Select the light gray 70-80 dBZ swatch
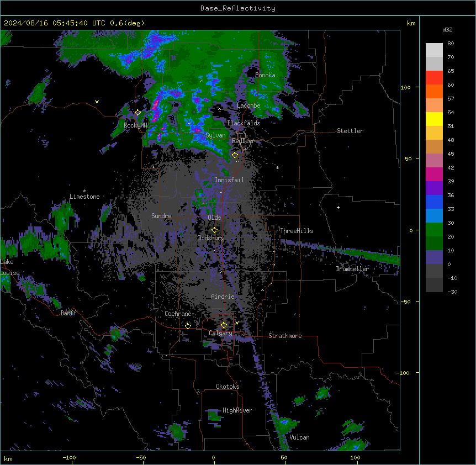 pos(434,50)
